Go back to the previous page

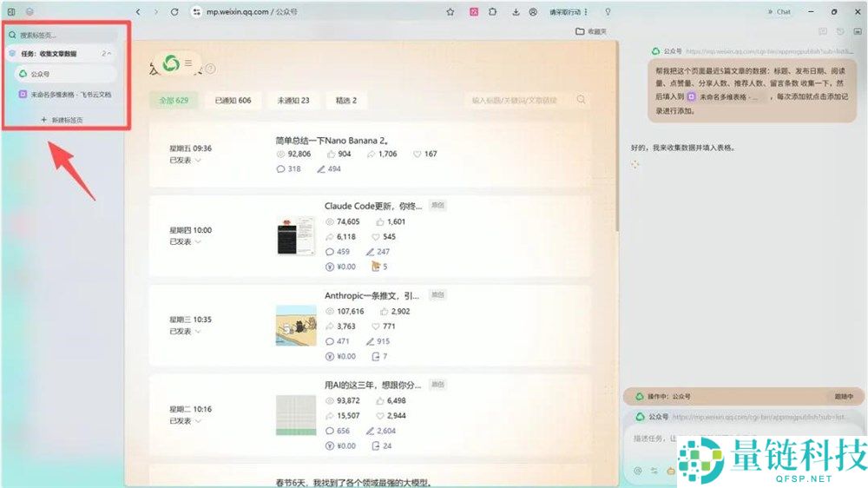point(138,11)
